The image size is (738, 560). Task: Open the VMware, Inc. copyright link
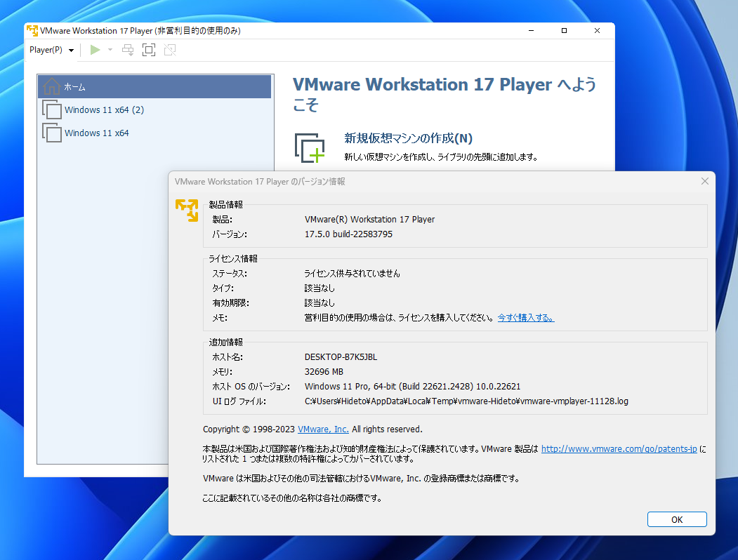pos(322,429)
